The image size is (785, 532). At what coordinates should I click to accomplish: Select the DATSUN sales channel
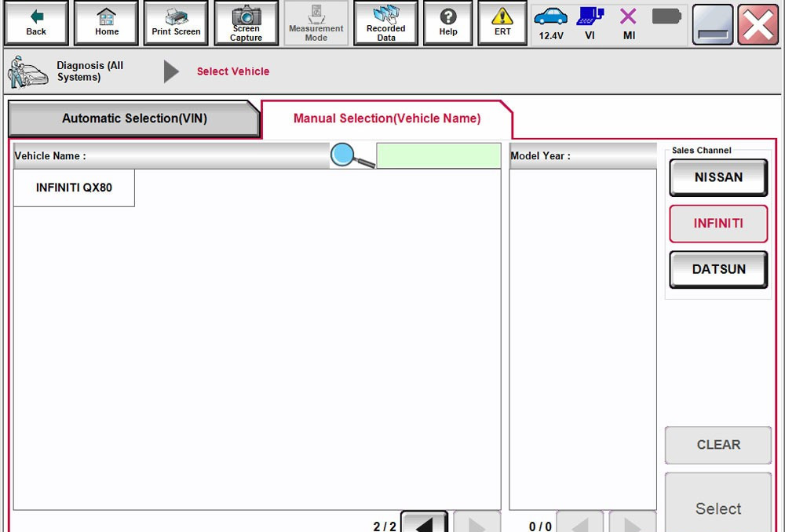point(717,269)
